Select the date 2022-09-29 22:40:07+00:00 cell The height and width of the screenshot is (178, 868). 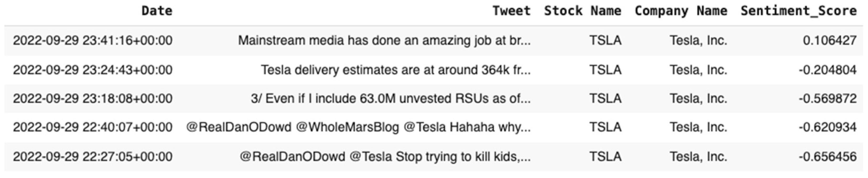(x=93, y=127)
